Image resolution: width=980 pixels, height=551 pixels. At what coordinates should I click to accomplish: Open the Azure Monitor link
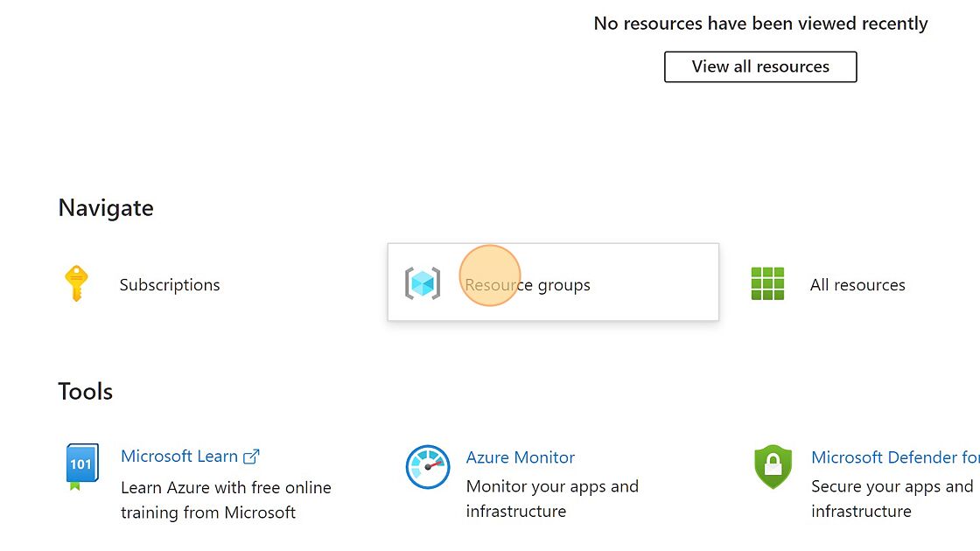520,457
